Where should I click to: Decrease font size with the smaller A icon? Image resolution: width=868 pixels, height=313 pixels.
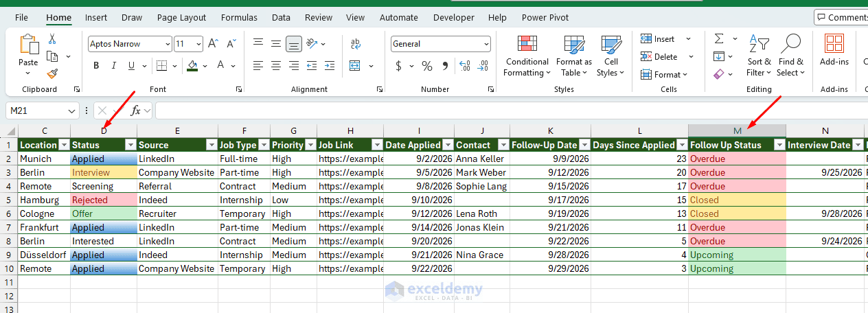pyautogui.click(x=230, y=44)
